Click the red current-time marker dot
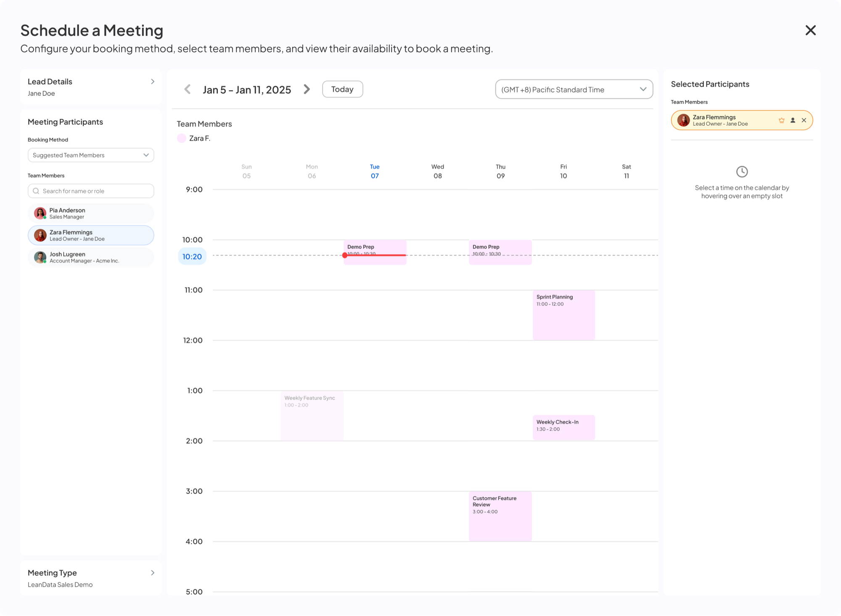The width and height of the screenshot is (841, 616). (x=345, y=255)
